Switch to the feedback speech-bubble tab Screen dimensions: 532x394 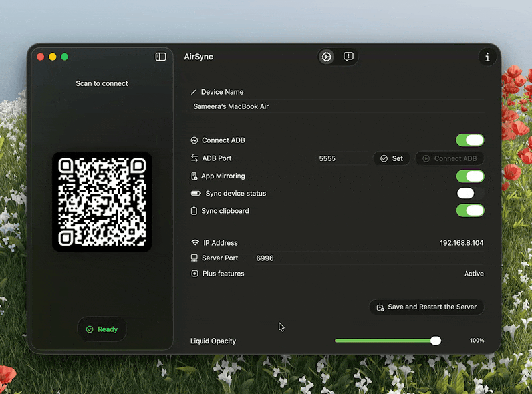[x=348, y=57]
